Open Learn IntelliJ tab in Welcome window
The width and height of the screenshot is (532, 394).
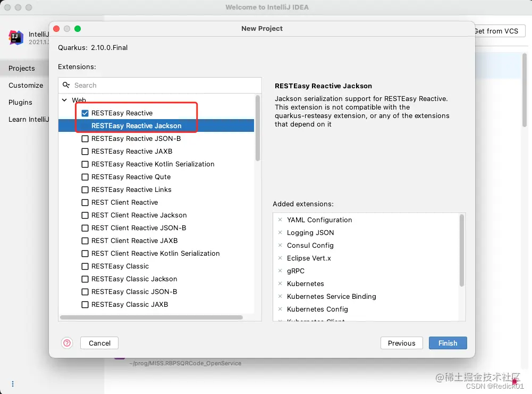29,119
